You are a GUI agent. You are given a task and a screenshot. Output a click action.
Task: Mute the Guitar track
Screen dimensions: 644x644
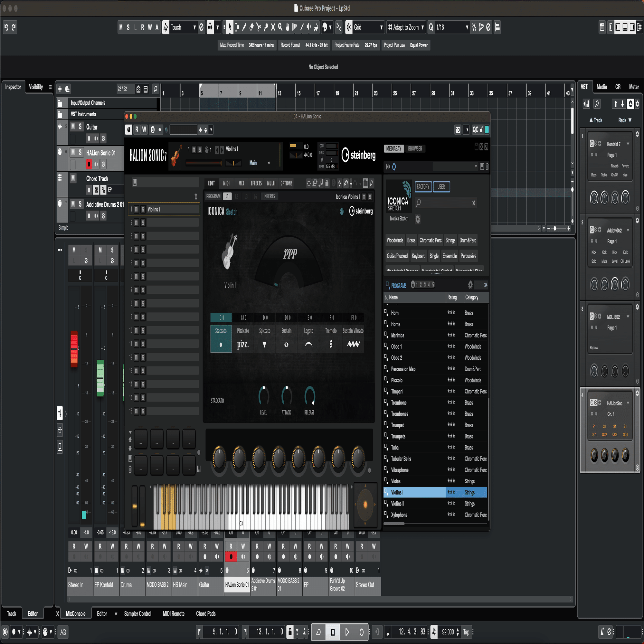[x=73, y=127]
